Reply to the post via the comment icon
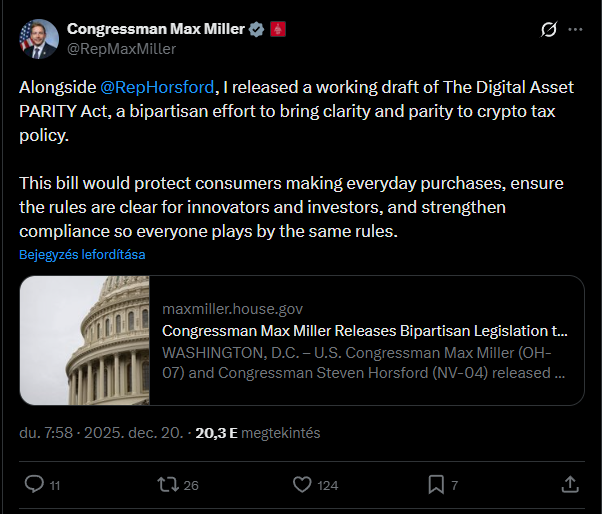 (34, 484)
